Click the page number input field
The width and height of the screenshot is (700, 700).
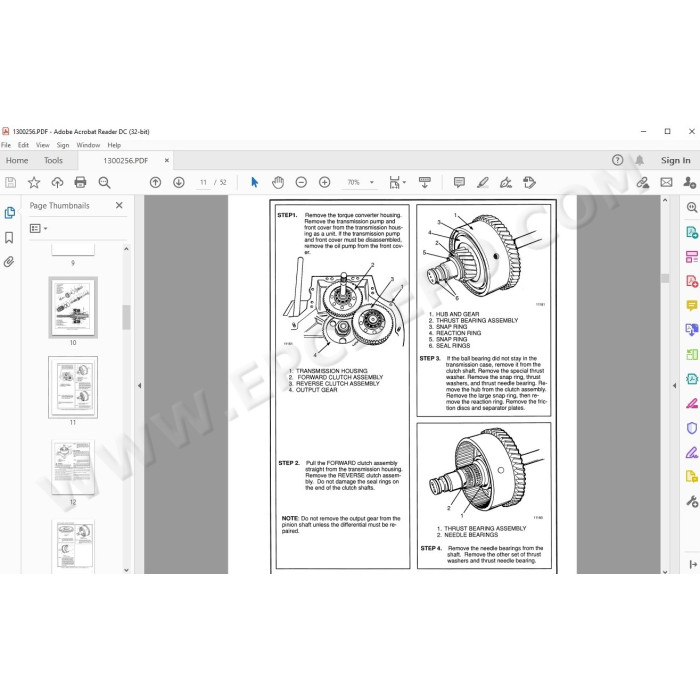[x=203, y=182]
